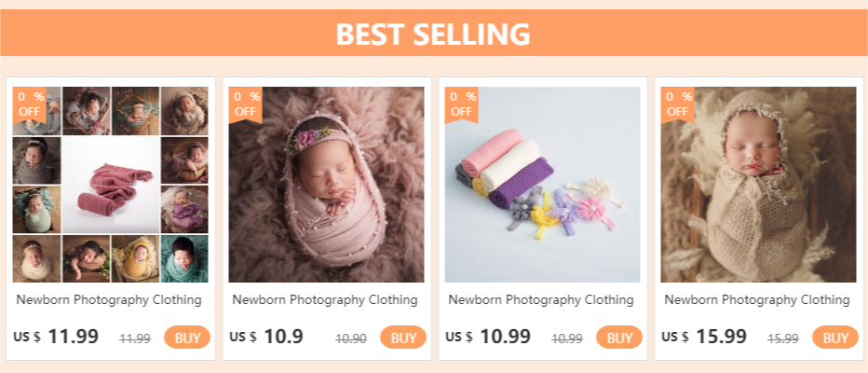Click the discount badge on second product

[247, 104]
